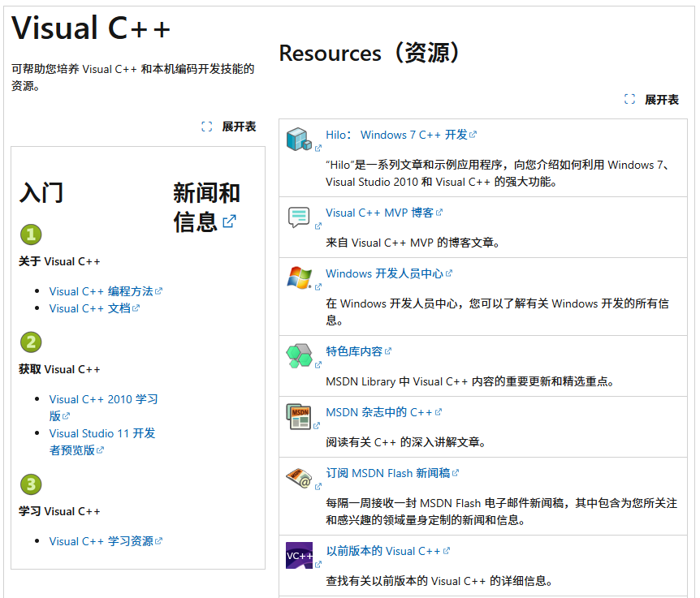Open Visual C++ 学习资源 link

coord(106,541)
